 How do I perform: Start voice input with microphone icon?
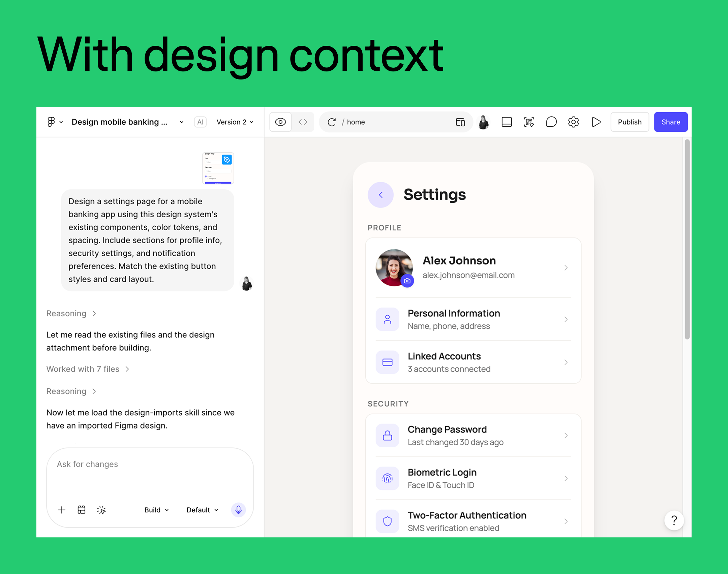(238, 510)
